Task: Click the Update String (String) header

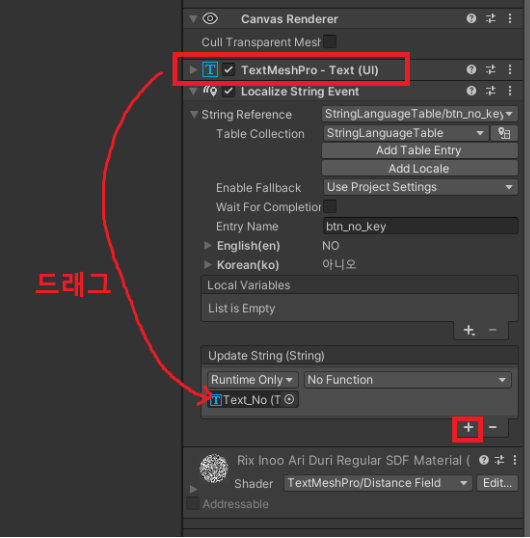Action: pos(360,356)
